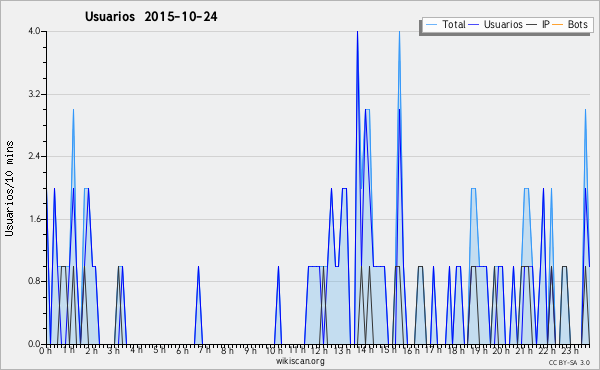
Task: Click the y-axis label 'Usuarios/10 mins'
Action: (9, 188)
